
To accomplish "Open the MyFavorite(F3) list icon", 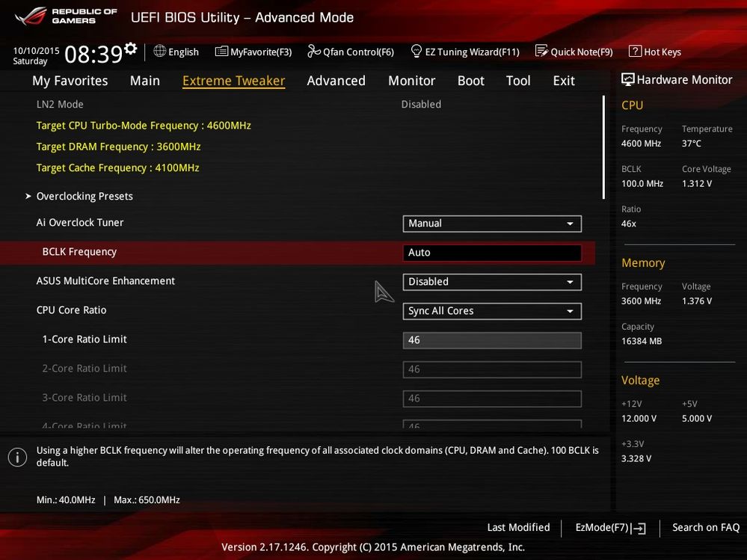I will [x=221, y=52].
